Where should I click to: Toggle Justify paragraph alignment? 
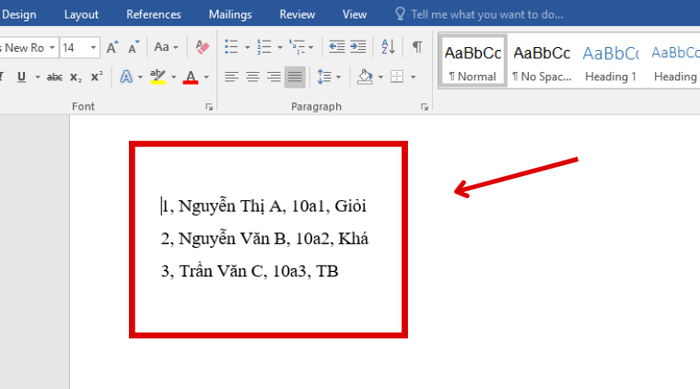295,77
